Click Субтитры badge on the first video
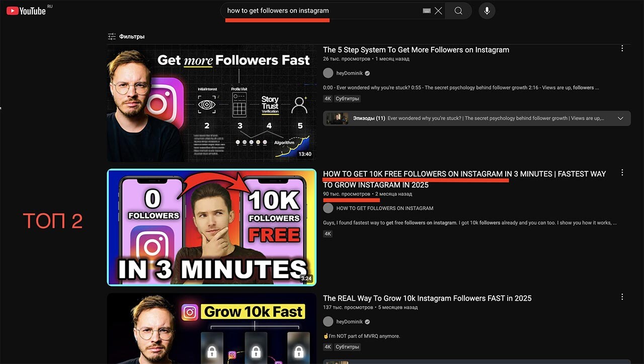The image size is (644, 364). [347, 99]
